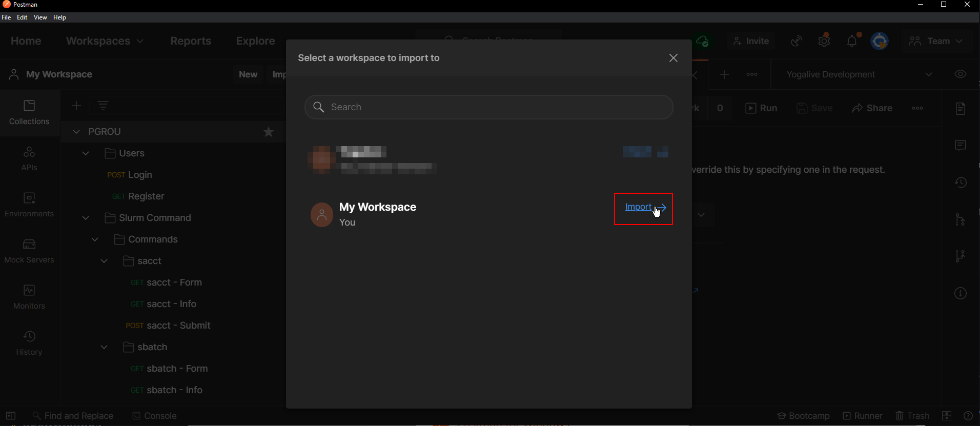Screen dimensions: 980x426
Task: Open the Workspaces dropdown
Action: click(105, 41)
